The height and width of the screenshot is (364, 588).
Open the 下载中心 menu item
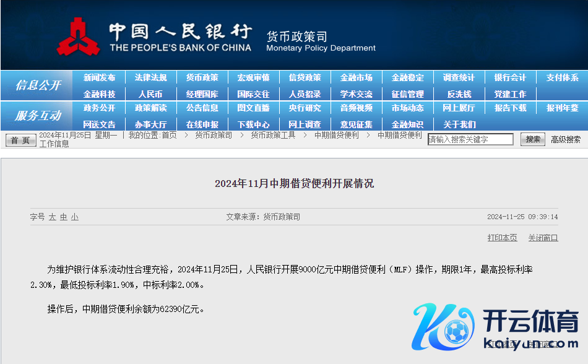click(253, 124)
